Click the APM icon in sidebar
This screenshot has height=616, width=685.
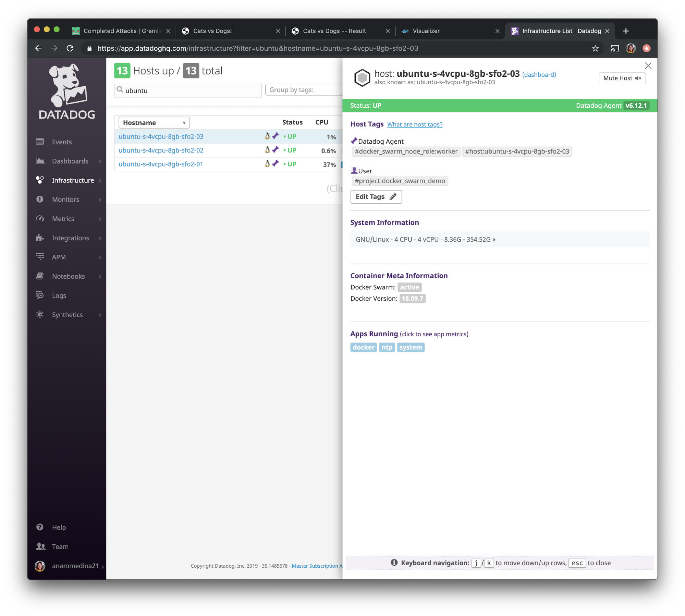point(40,257)
